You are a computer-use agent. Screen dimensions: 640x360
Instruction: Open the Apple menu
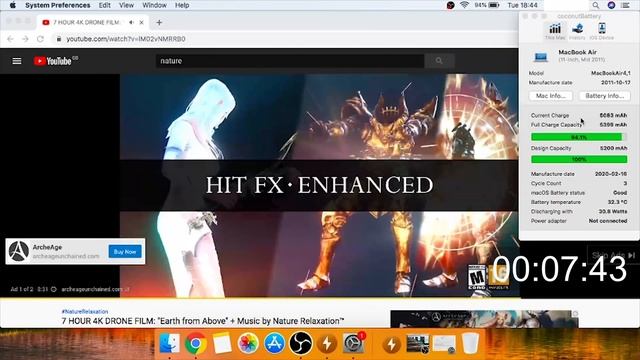(13, 5)
